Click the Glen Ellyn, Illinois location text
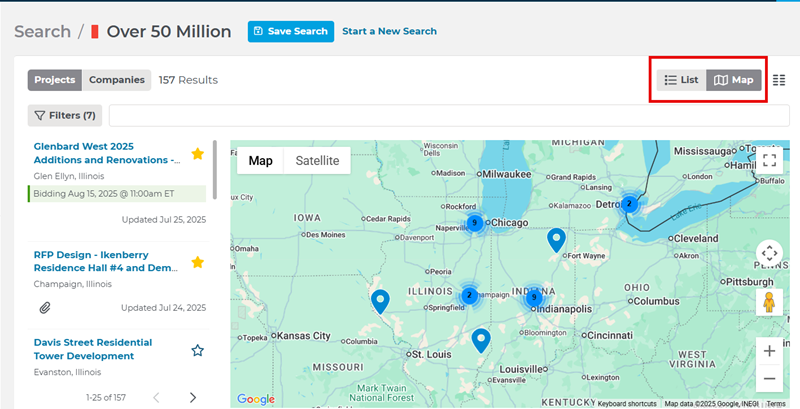800x409 pixels. coord(69,176)
